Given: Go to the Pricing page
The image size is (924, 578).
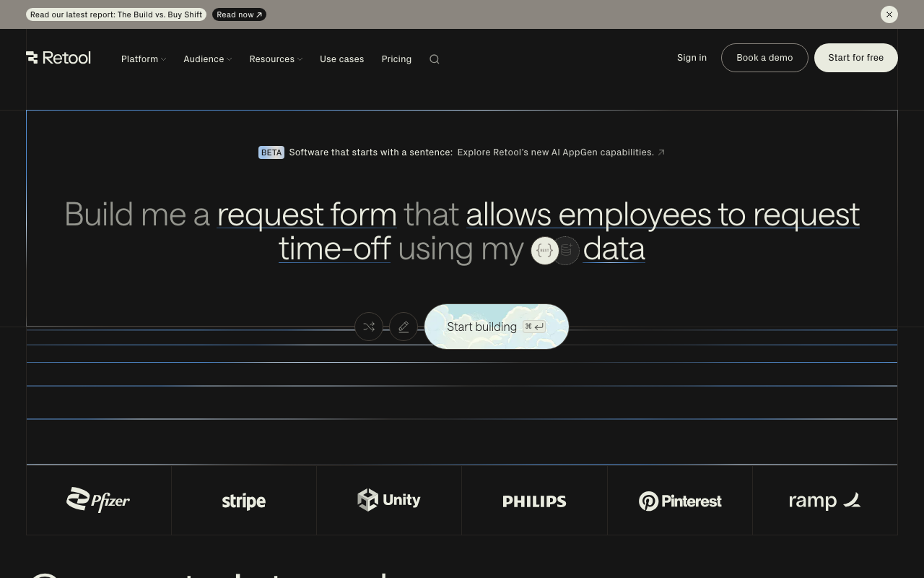Looking at the screenshot, I should point(396,59).
